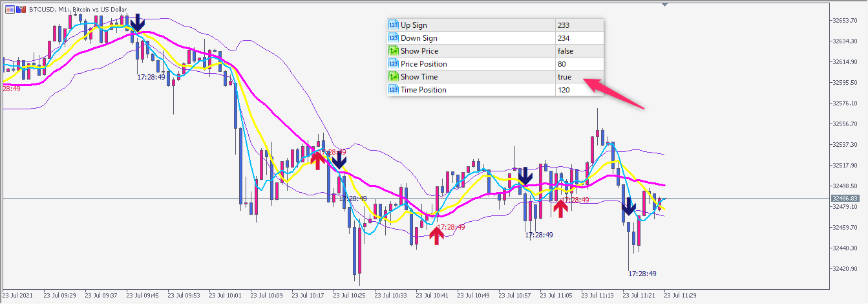Click the 23 Jul 09:45 time label

142,295
